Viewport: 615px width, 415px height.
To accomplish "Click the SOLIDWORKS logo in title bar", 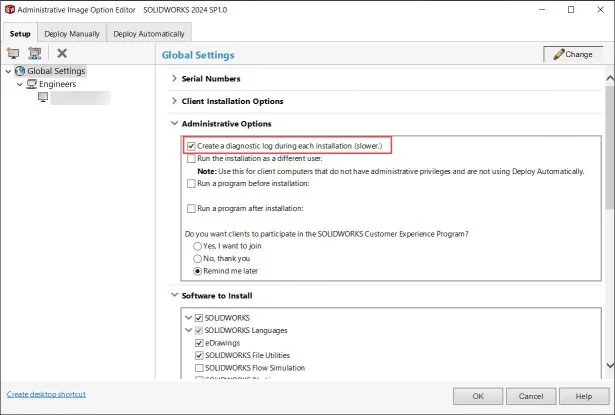I will click(9, 10).
